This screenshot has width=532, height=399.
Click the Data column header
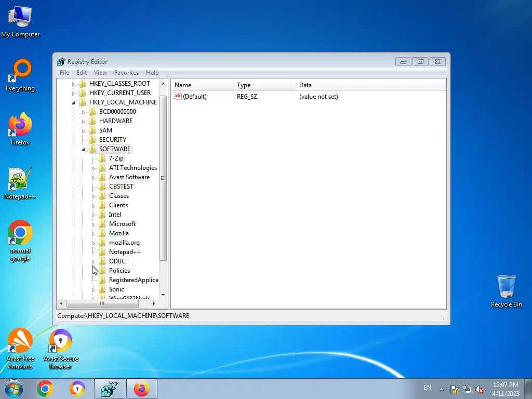click(x=371, y=85)
